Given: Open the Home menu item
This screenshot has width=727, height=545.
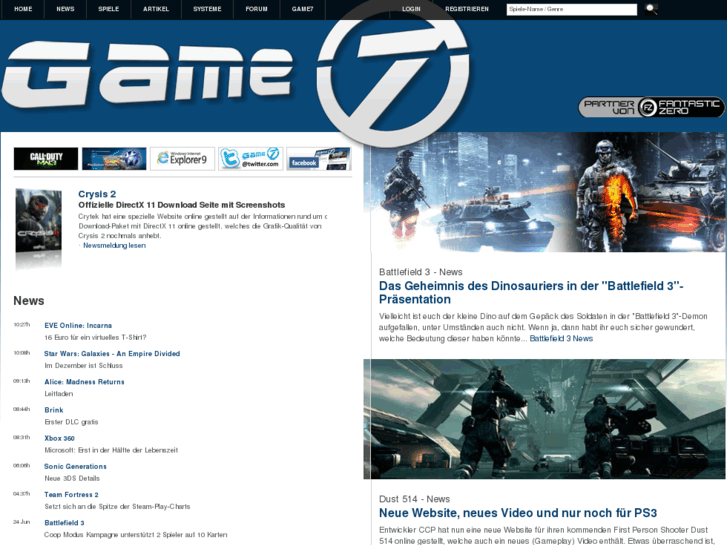Looking at the screenshot, I should [23, 9].
